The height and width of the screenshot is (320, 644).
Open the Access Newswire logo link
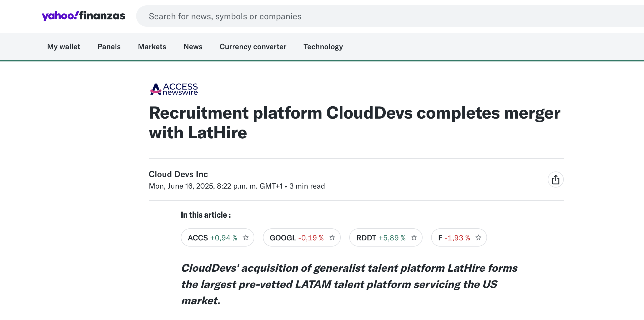(174, 89)
